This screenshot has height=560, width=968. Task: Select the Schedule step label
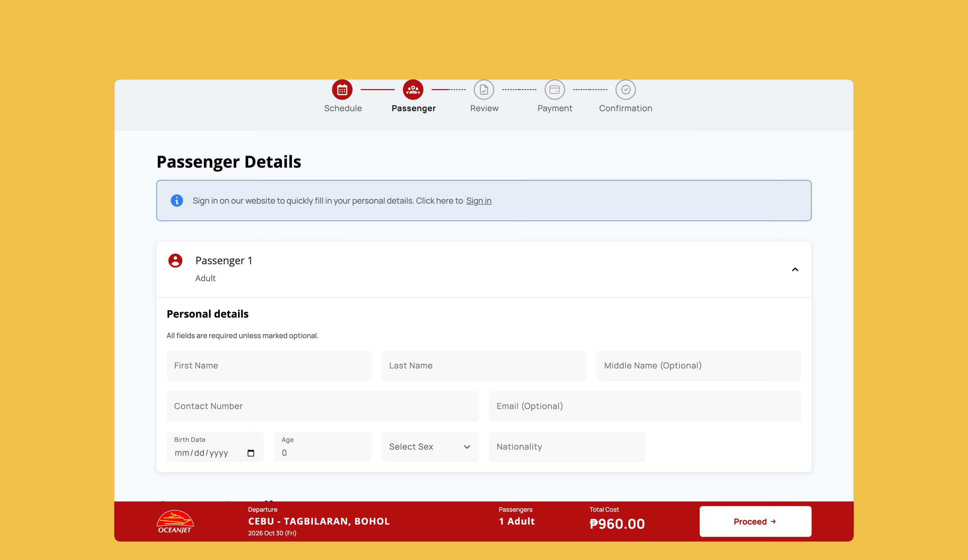(342, 108)
